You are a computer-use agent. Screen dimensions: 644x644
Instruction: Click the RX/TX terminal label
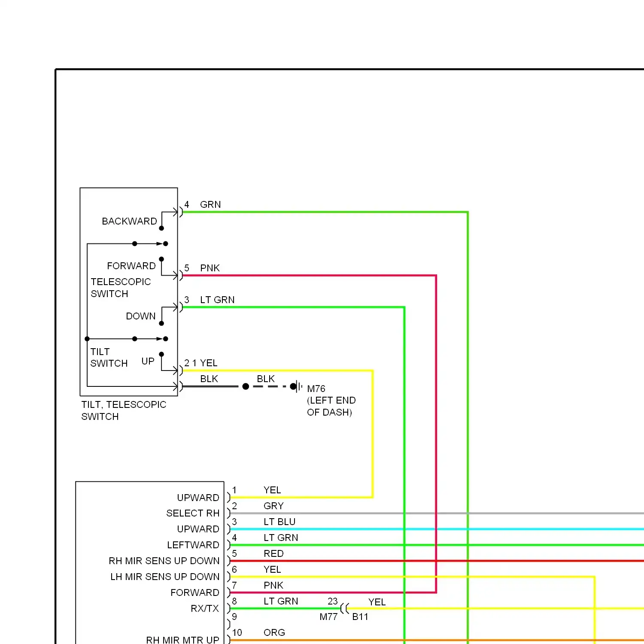tap(205, 608)
